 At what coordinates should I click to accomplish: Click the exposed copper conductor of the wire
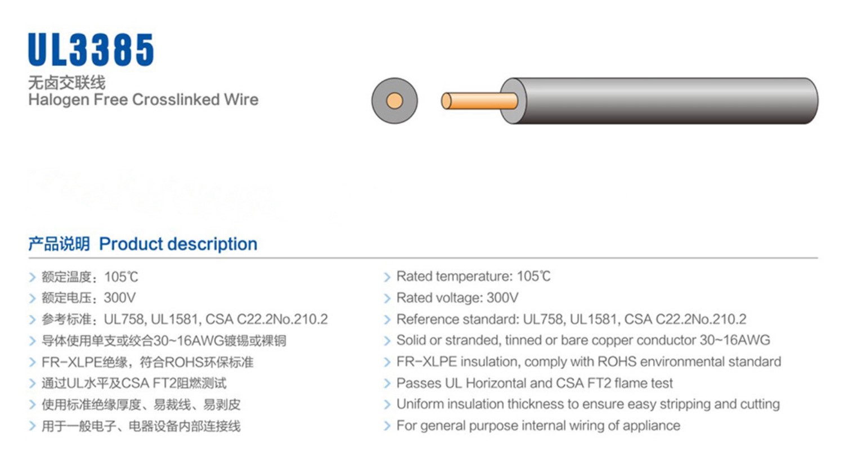tap(478, 101)
